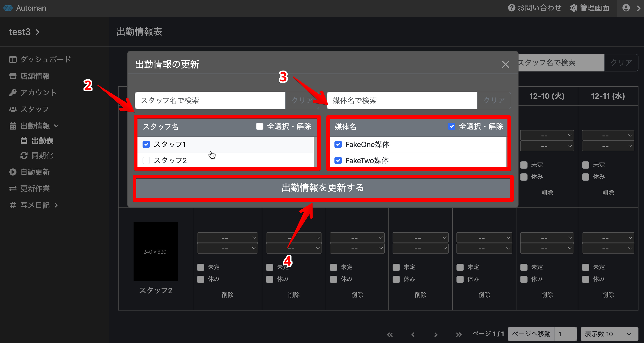Click the ダッシュボード sidebar icon
This screenshot has height=343, width=644.
click(x=13, y=59)
